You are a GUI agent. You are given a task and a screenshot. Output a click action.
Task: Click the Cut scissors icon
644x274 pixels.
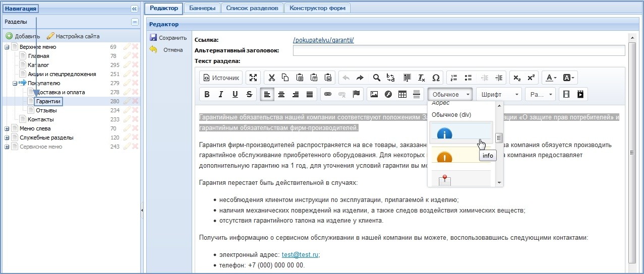click(271, 78)
